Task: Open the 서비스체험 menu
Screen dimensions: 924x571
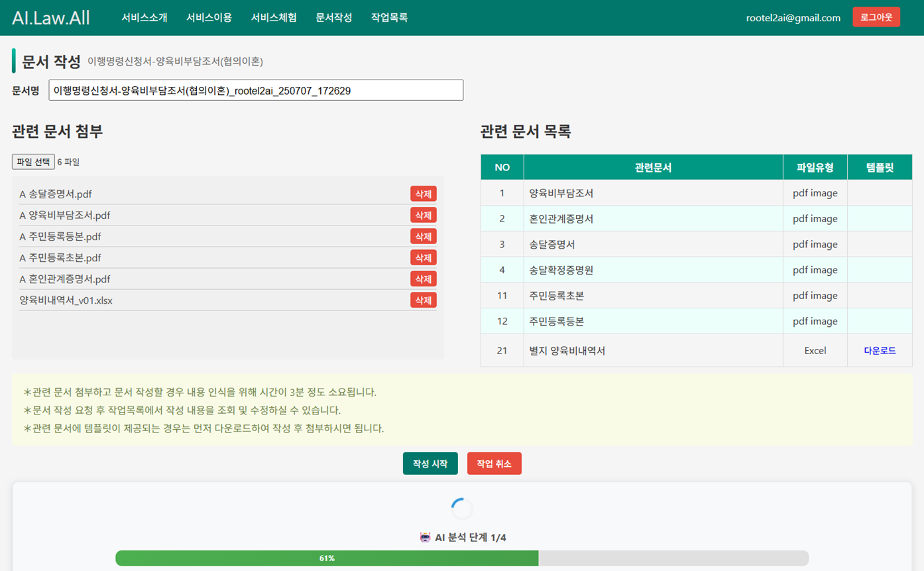Action: coord(274,18)
